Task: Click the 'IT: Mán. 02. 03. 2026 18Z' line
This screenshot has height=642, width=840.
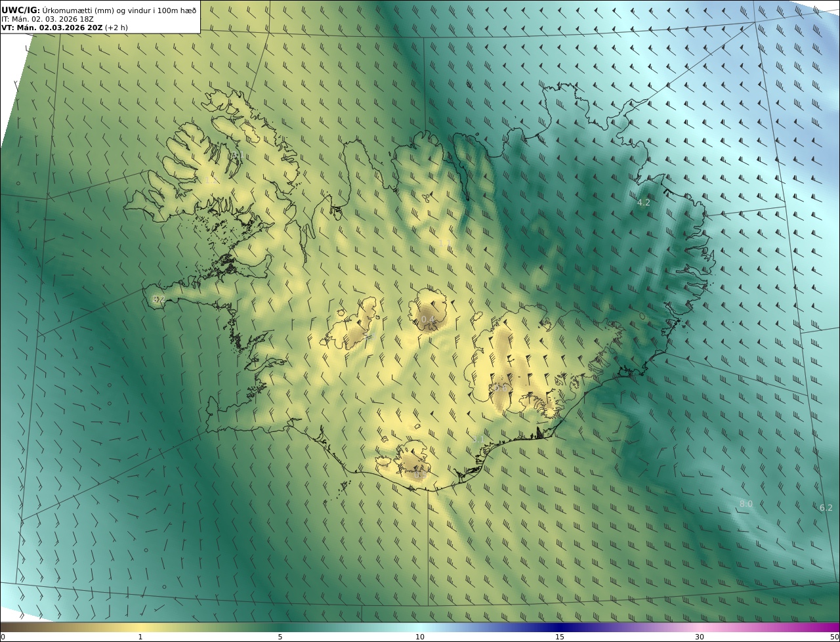Action: click(48, 19)
